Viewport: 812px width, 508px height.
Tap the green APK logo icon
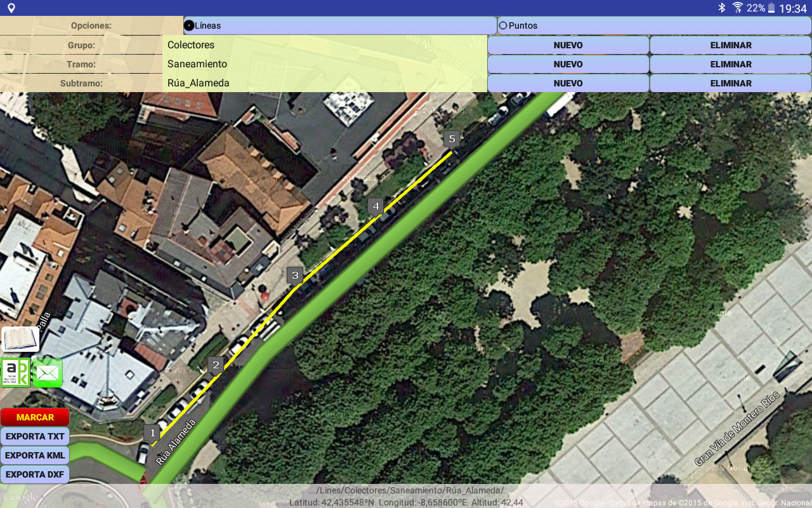16,372
